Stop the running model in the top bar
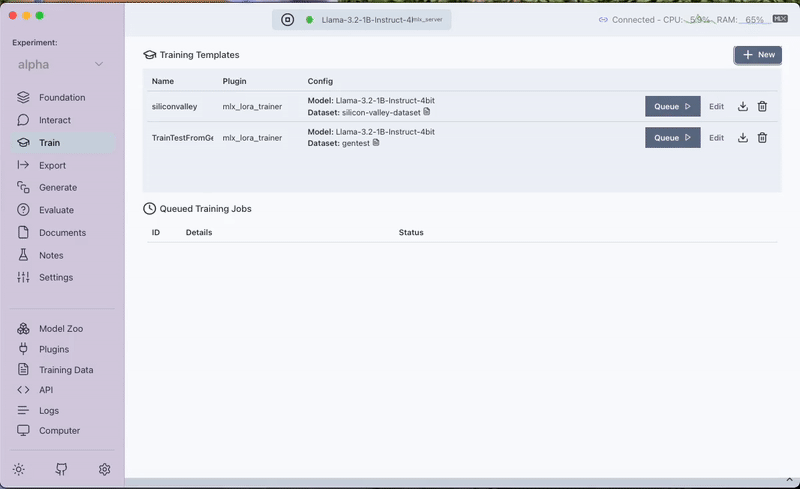The height and width of the screenshot is (489, 800). click(x=287, y=19)
